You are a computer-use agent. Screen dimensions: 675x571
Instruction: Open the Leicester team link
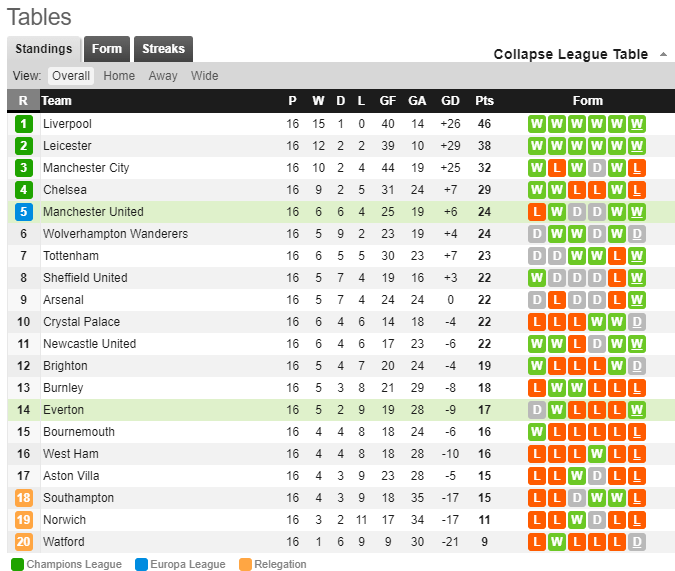[67, 146]
